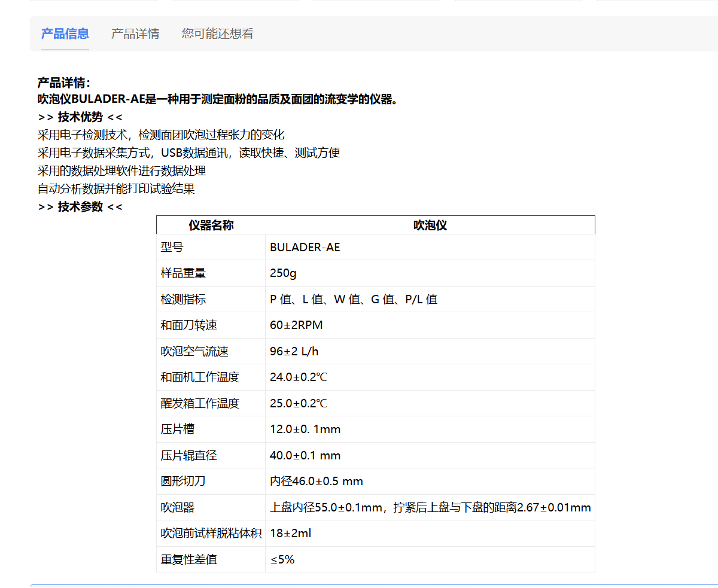Click the BULADER-AE model value cell
The image size is (718, 588).
[x=305, y=247]
